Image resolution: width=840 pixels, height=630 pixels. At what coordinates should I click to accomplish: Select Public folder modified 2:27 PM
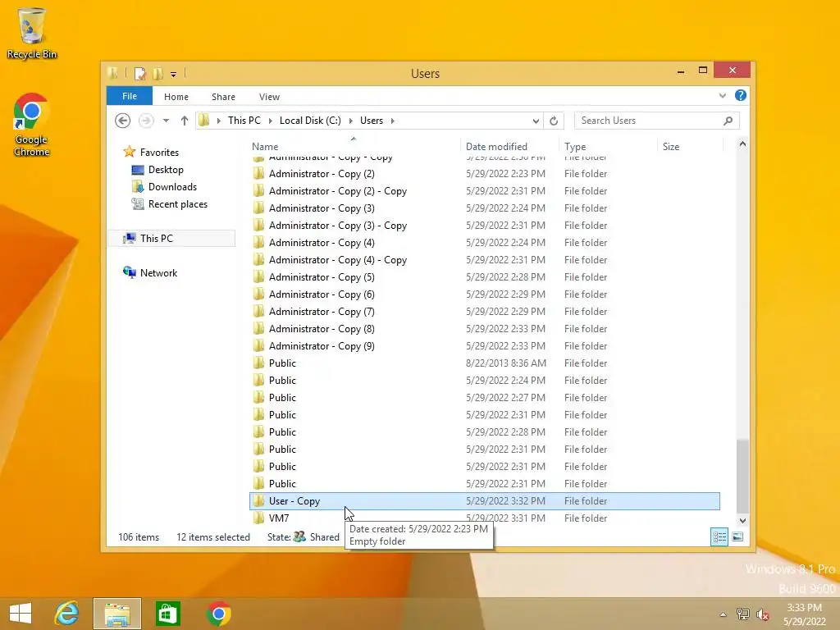[484, 398]
